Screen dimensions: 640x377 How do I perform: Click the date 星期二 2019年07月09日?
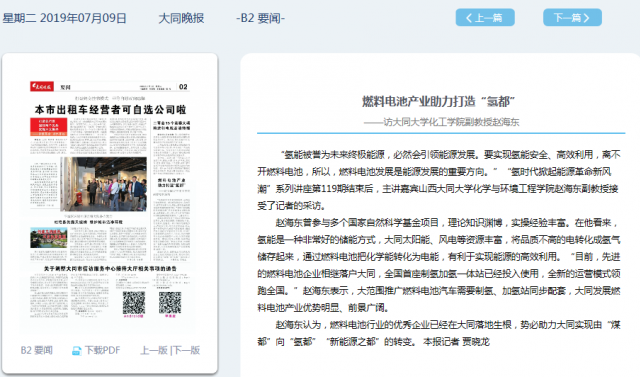click(64, 18)
